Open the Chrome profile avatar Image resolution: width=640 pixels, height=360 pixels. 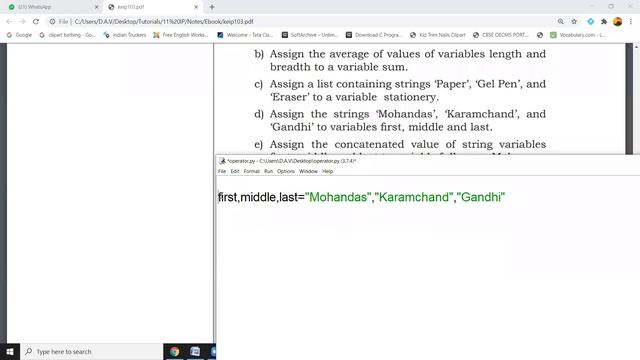point(618,22)
